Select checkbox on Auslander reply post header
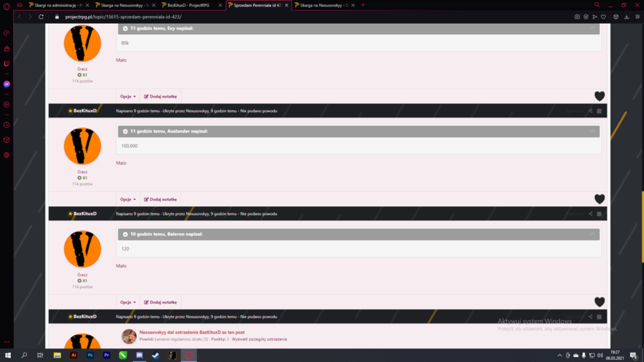This screenshot has height=362, width=644. coord(599,111)
